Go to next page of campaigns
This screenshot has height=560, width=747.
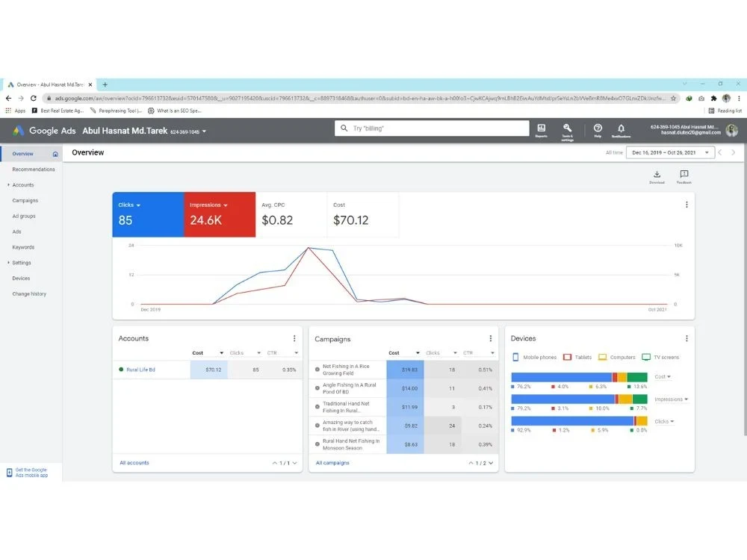click(x=491, y=463)
